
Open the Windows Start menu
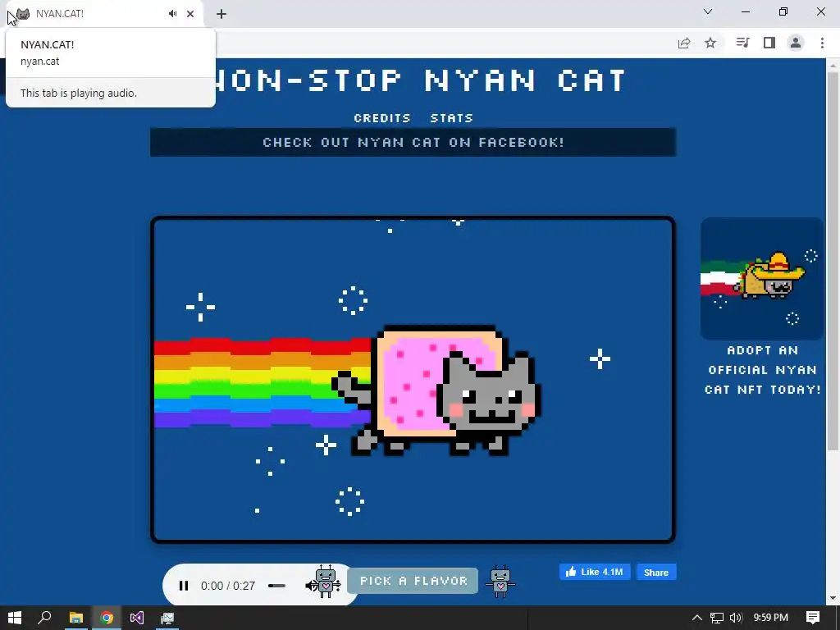point(15,618)
